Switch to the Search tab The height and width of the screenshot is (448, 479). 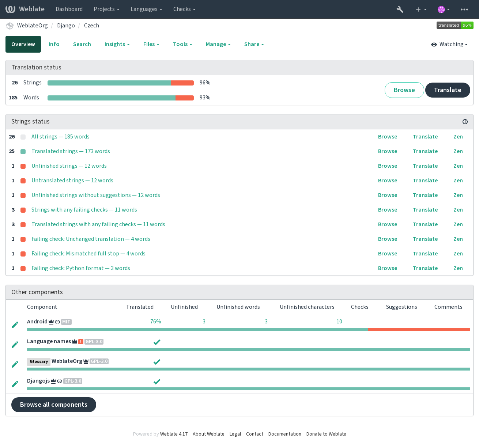pyautogui.click(x=82, y=44)
